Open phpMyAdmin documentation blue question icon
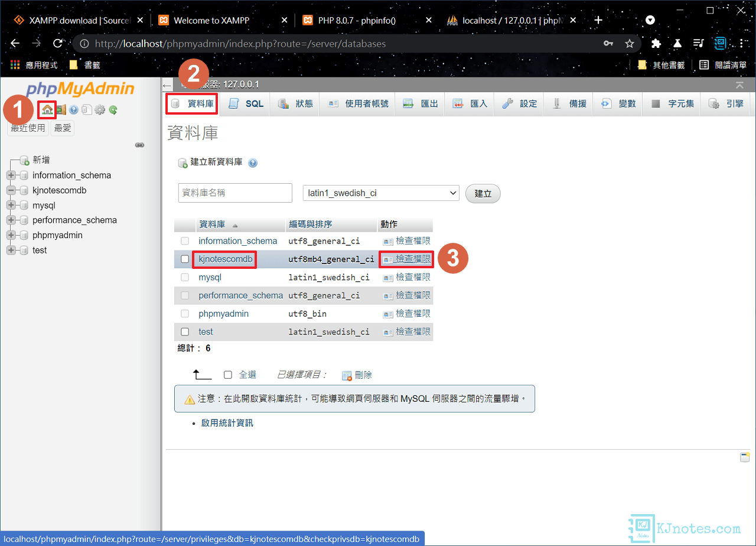 (x=74, y=109)
